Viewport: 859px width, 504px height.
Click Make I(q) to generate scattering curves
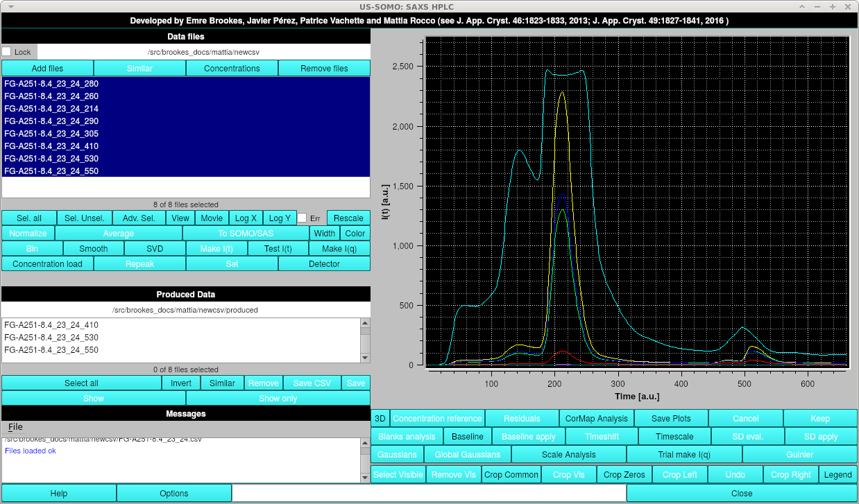pyautogui.click(x=339, y=247)
